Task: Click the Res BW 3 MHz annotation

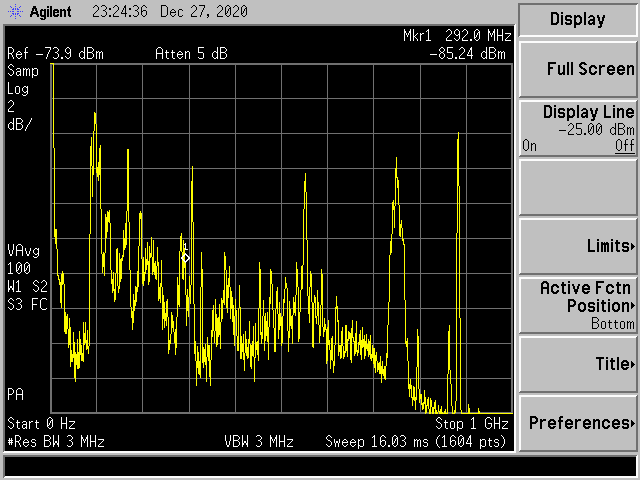Action: (x=55, y=441)
